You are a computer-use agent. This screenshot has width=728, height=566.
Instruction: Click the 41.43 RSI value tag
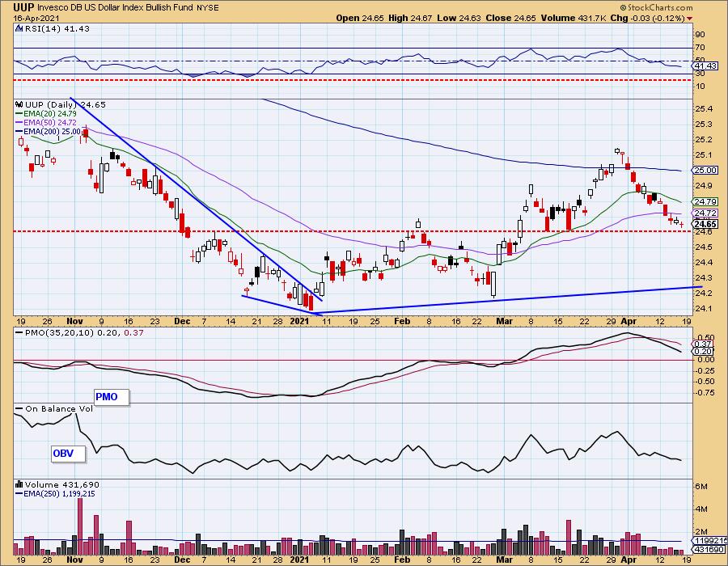705,66
